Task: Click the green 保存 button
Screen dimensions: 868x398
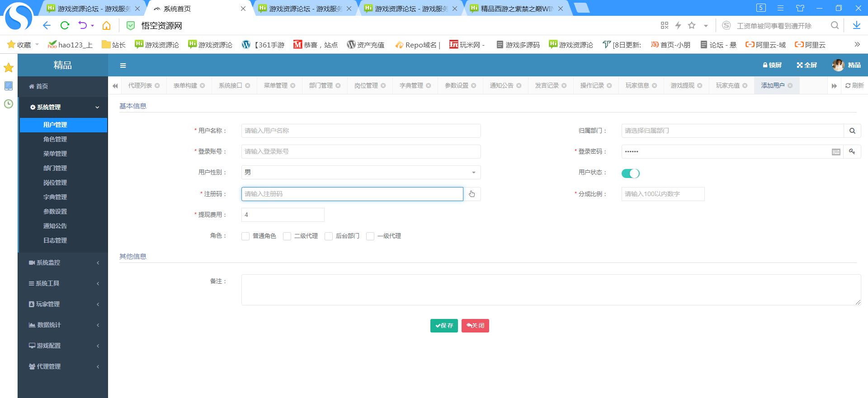Action: pyautogui.click(x=443, y=326)
